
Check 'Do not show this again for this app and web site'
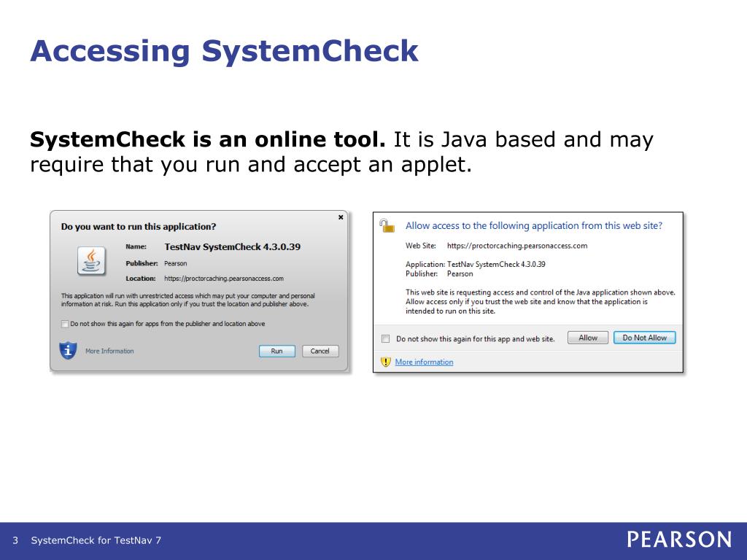[x=386, y=338]
